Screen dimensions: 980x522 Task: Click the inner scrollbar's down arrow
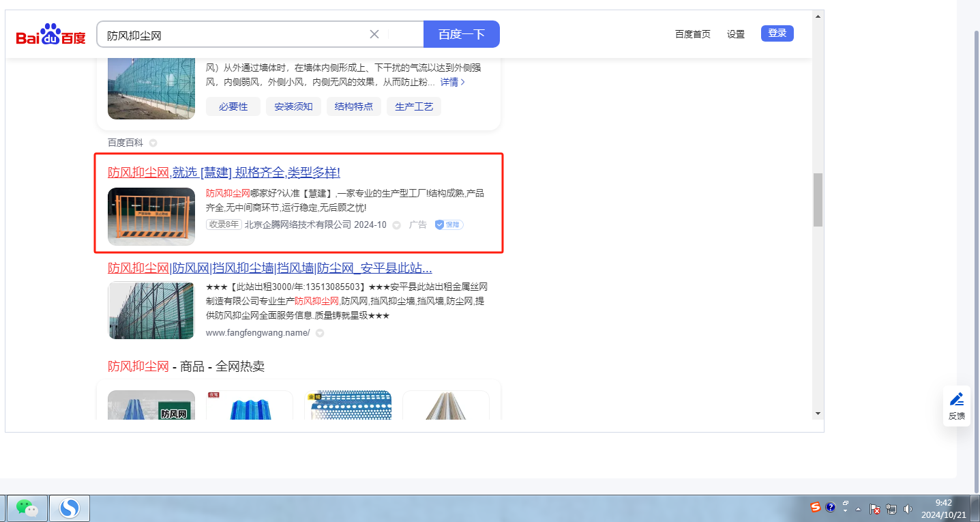(818, 413)
